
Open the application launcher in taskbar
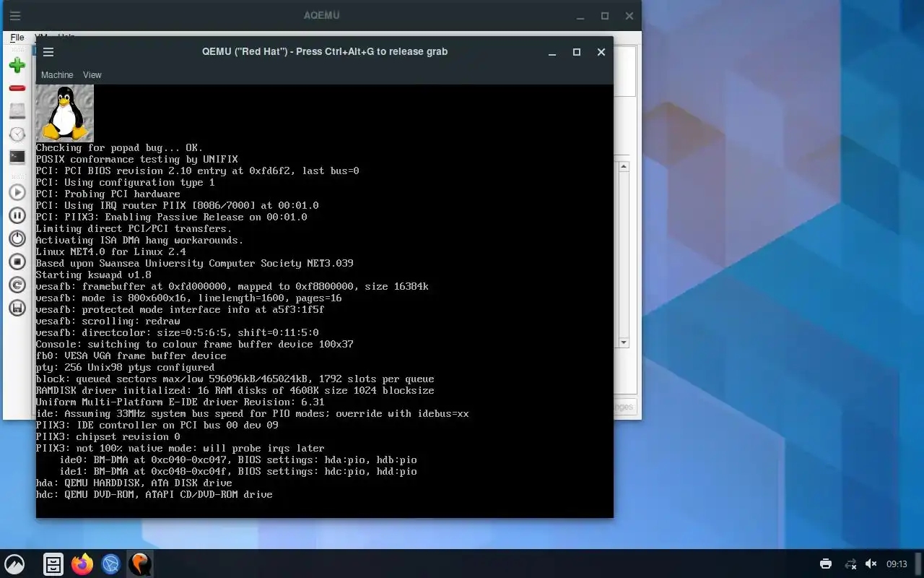pyautogui.click(x=14, y=564)
